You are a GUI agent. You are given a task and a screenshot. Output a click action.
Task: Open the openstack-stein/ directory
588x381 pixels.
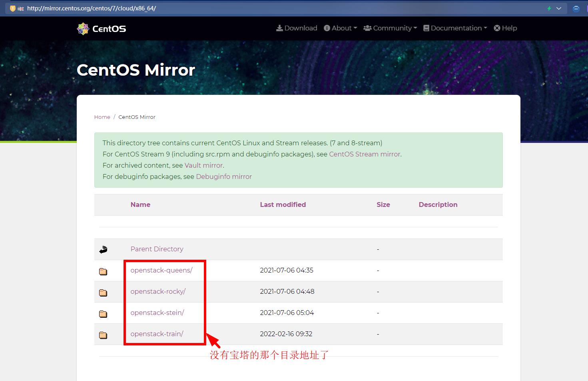157,313
